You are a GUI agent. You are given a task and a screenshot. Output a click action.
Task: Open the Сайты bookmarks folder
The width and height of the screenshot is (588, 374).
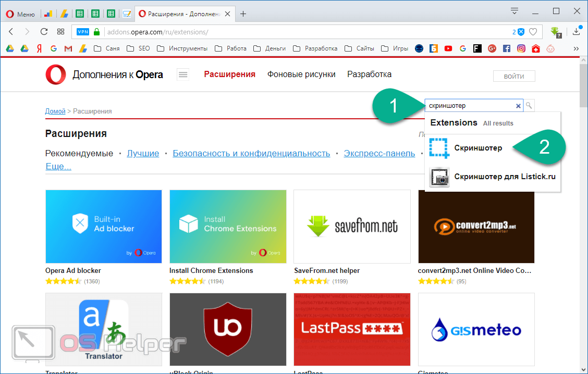click(359, 48)
